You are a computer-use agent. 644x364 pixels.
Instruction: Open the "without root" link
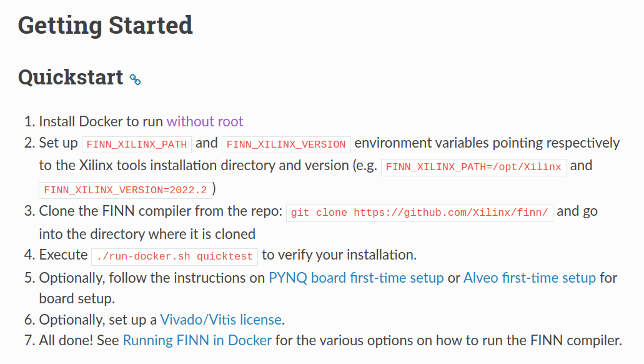[x=205, y=121]
